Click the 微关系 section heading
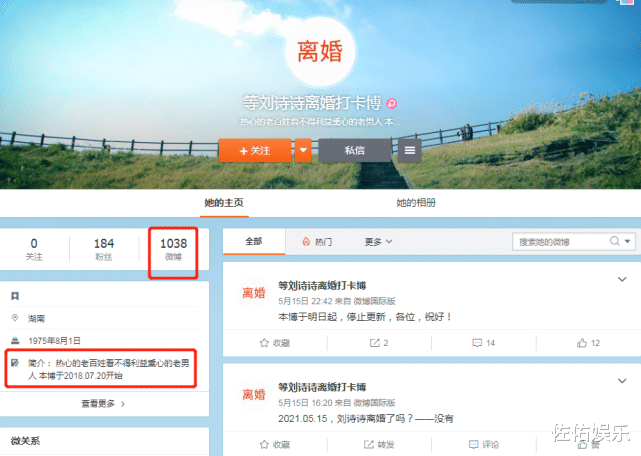 25,441
